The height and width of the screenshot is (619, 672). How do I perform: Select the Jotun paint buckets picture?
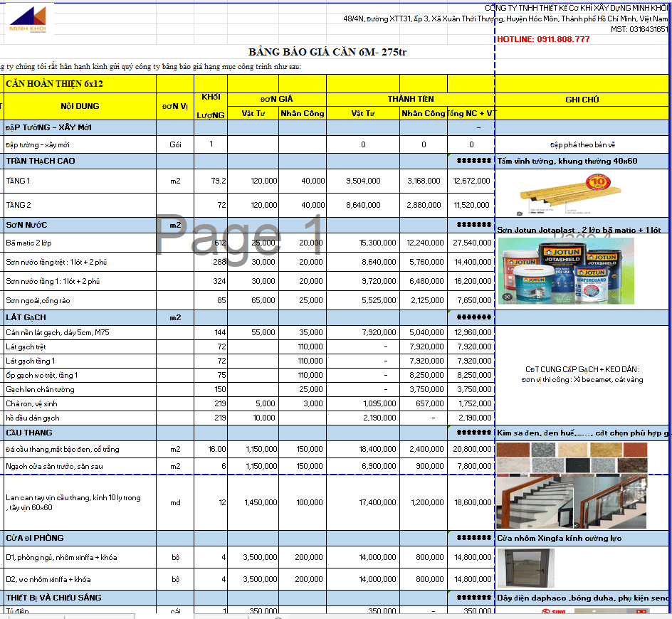pos(566,271)
